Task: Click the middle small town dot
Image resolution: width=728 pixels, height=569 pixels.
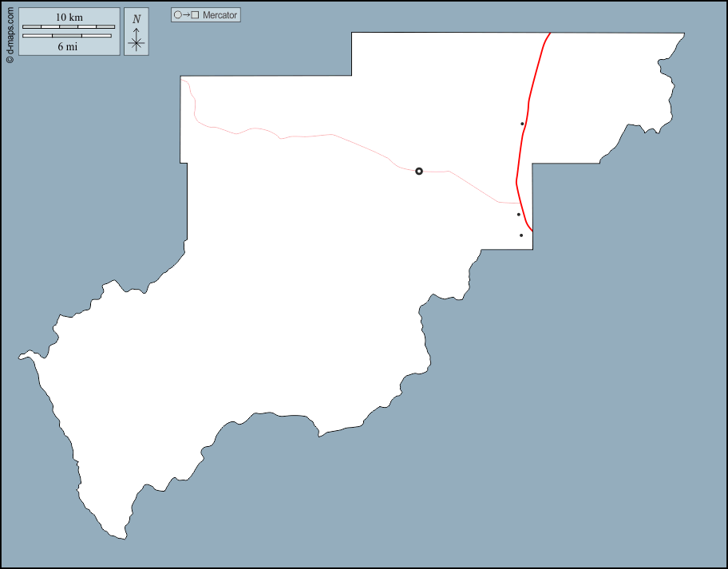Action: [x=518, y=214]
